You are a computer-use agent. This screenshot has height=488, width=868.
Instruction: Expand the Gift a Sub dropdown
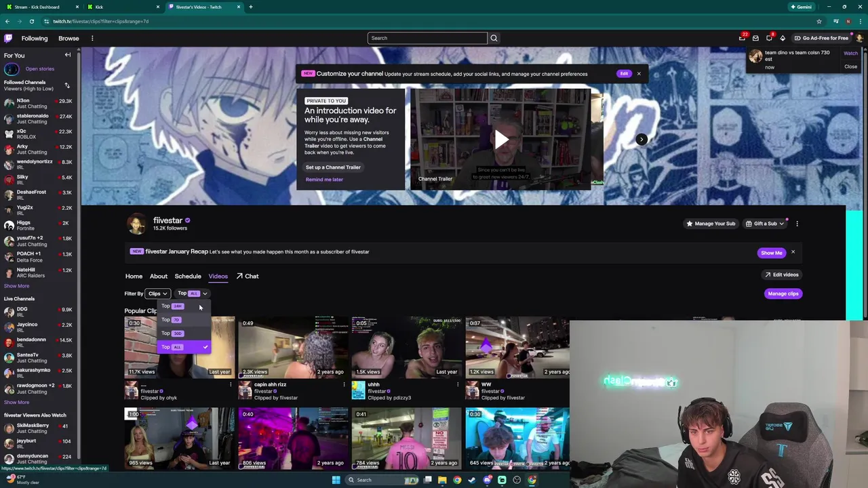pos(764,224)
